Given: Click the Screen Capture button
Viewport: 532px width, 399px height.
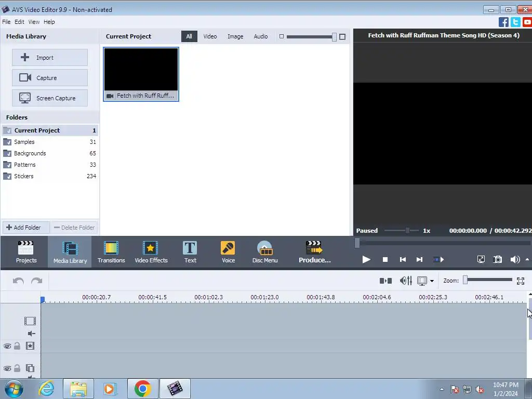Looking at the screenshot, I should 50,98.
